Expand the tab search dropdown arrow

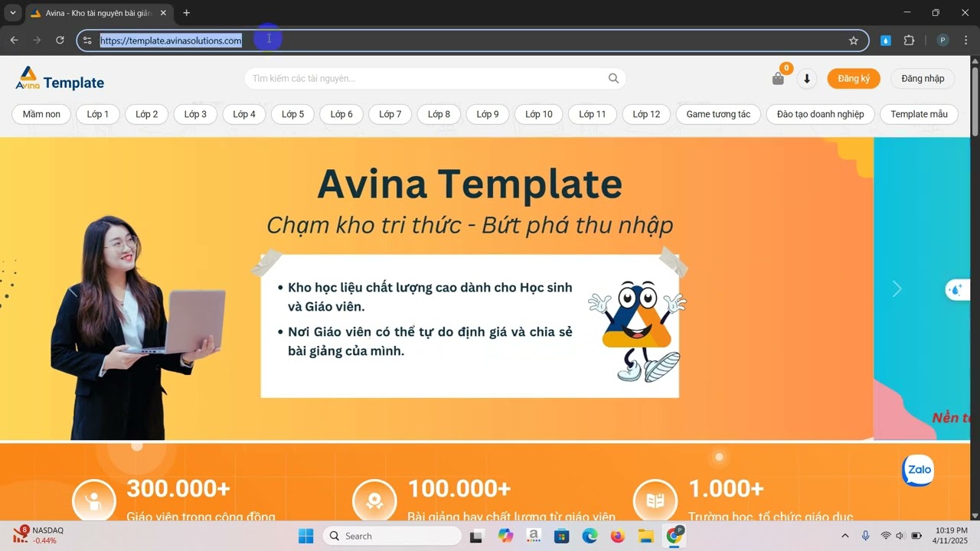(13, 13)
